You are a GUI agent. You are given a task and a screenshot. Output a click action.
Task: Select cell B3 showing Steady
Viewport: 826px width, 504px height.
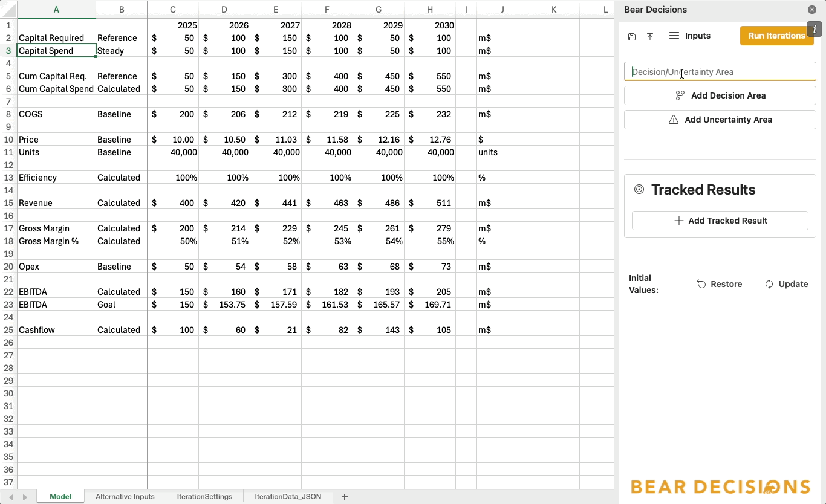pos(122,50)
